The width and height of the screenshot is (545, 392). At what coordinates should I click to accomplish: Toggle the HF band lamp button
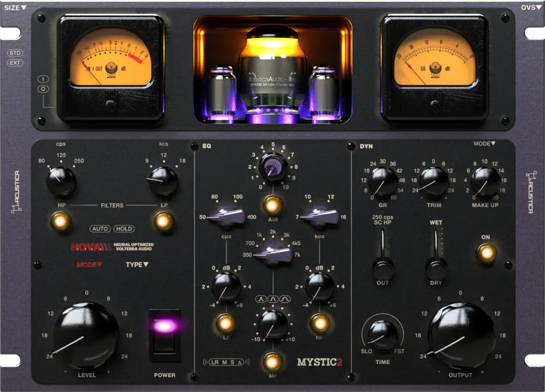click(319, 323)
